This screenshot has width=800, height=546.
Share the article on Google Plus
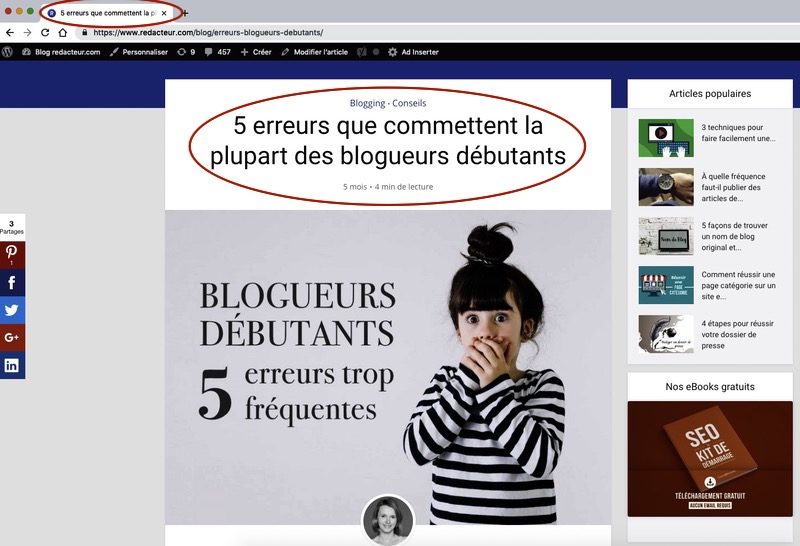tap(12, 338)
